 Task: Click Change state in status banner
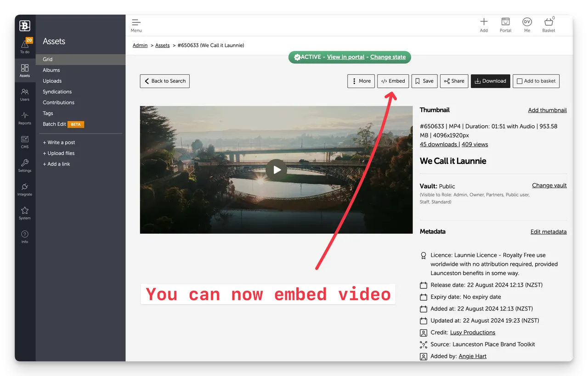pyautogui.click(x=388, y=57)
